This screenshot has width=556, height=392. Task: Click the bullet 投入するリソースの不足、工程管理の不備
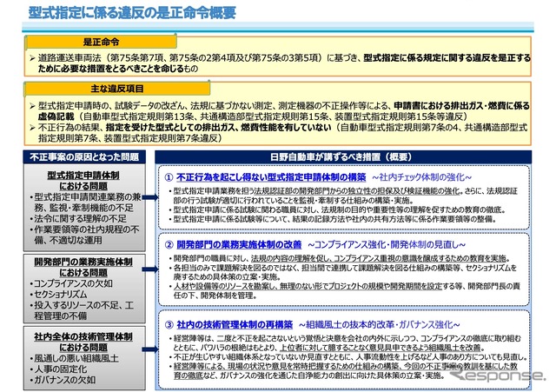(82, 310)
